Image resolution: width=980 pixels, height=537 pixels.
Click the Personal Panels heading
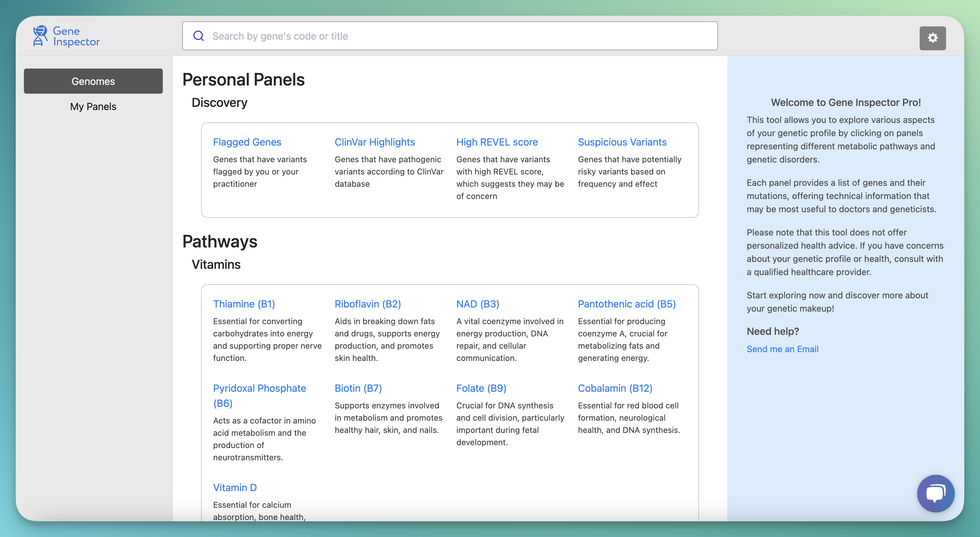coord(244,80)
